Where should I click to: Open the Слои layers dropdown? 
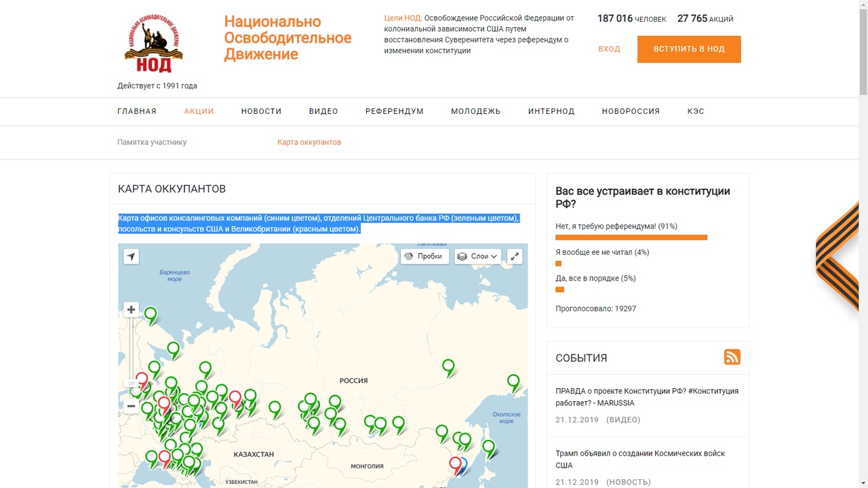click(x=477, y=256)
